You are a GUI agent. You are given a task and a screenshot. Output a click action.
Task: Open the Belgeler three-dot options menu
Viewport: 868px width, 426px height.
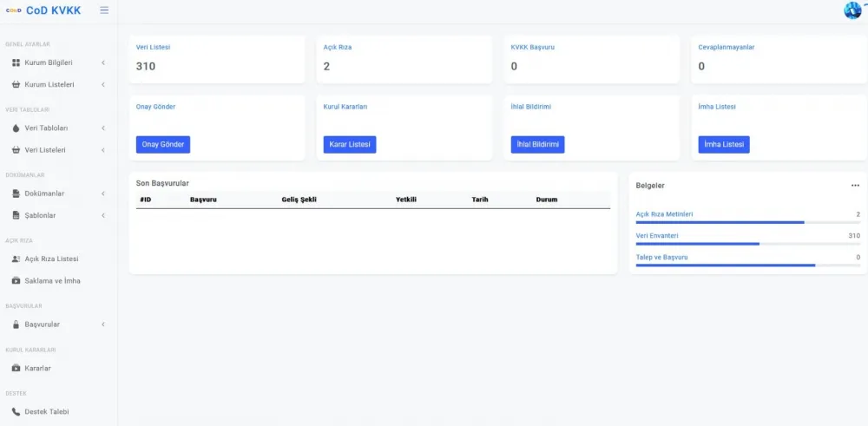(x=855, y=186)
